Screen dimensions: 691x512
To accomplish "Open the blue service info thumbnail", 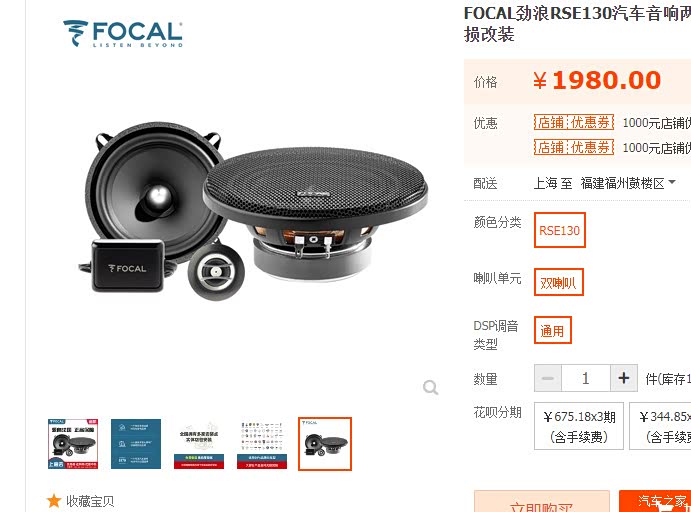I will [x=136, y=444].
